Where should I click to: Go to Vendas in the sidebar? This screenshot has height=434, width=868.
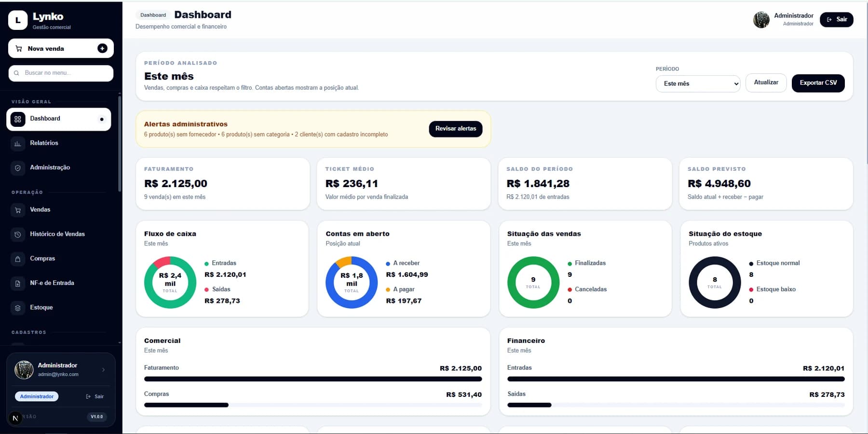(x=59, y=210)
